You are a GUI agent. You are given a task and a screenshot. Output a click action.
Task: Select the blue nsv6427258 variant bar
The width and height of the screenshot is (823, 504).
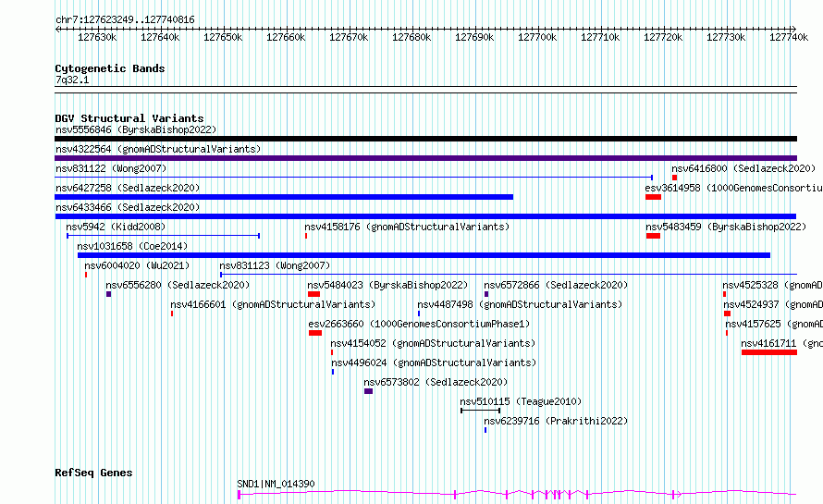[x=284, y=197]
